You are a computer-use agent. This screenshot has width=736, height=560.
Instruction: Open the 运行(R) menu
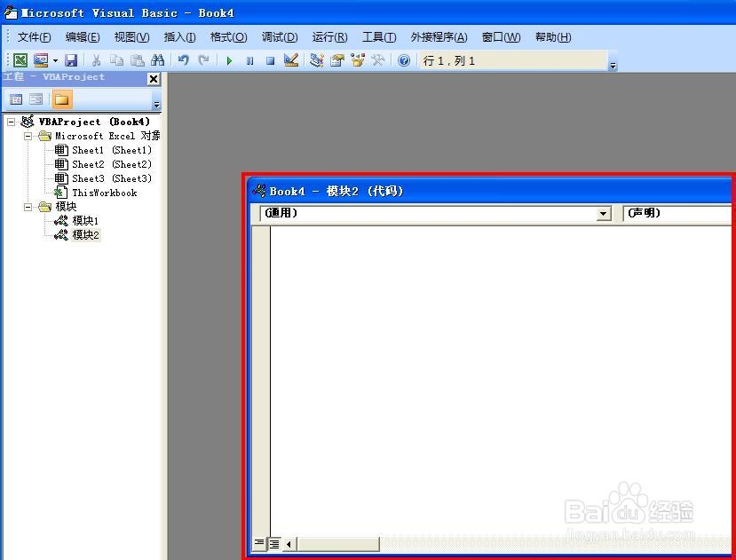tap(330, 37)
